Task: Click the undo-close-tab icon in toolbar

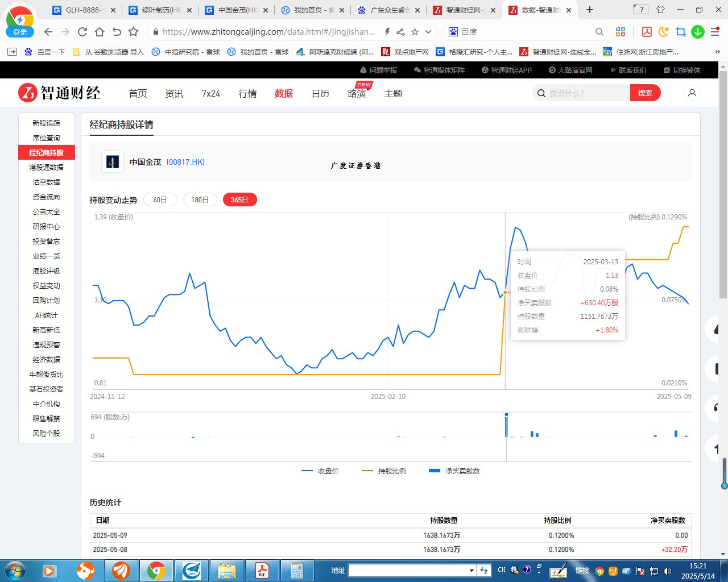Action: pos(117,32)
